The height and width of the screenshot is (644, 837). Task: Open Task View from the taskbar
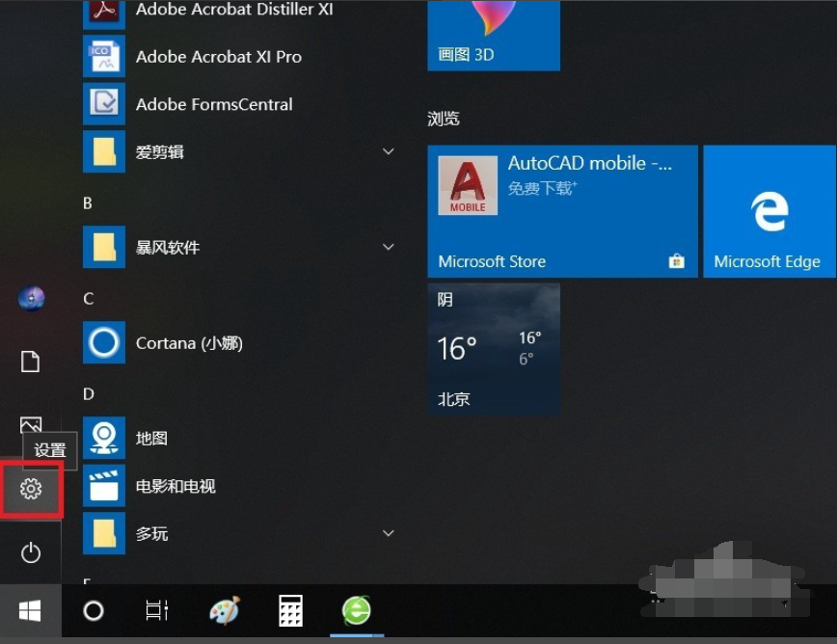tap(157, 610)
